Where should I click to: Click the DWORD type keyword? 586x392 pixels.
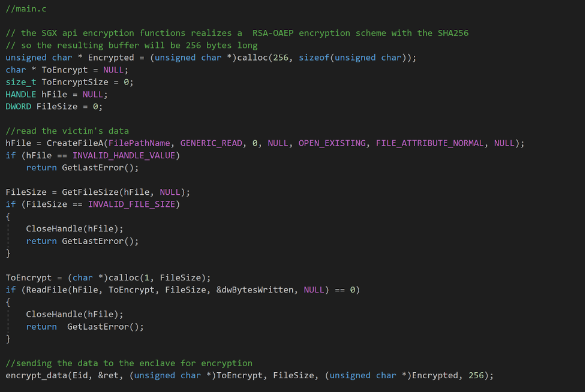pos(19,107)
